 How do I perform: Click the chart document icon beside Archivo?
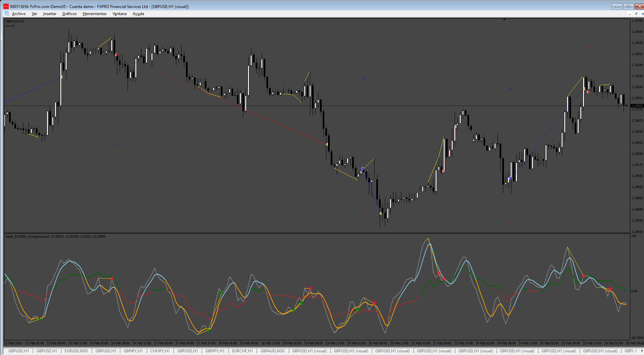click(7, 14)
